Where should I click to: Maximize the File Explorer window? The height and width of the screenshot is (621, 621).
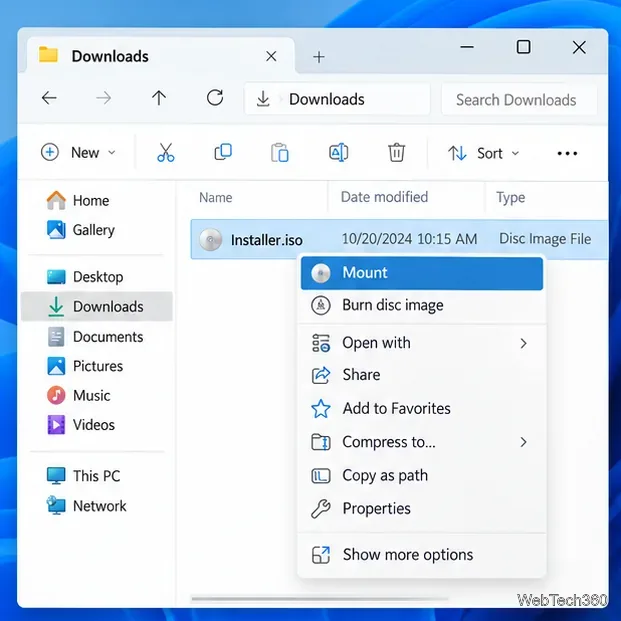coord(524,47)
